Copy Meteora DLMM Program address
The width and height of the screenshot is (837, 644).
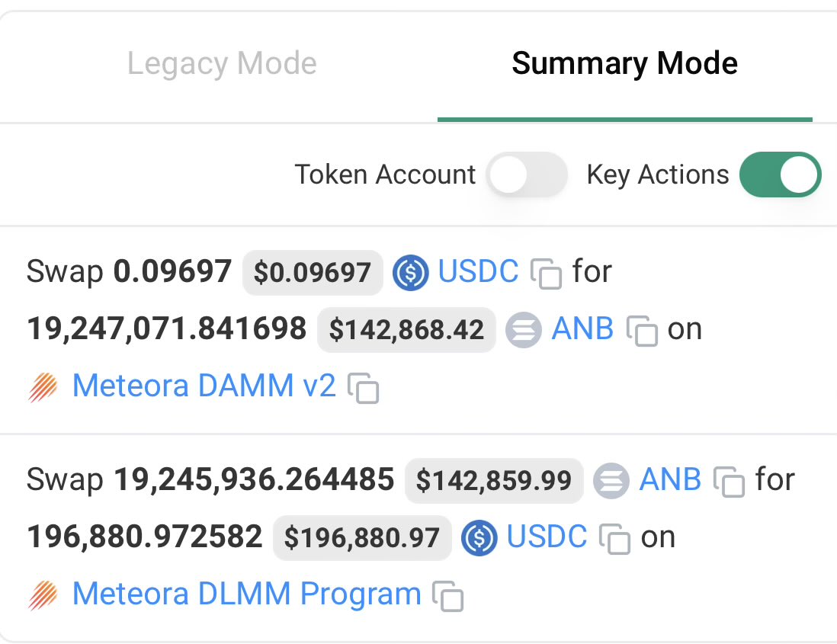coord(447,596)
